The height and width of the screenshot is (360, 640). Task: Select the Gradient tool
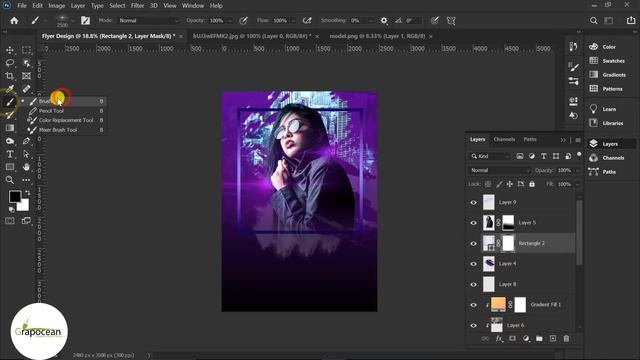10,128
